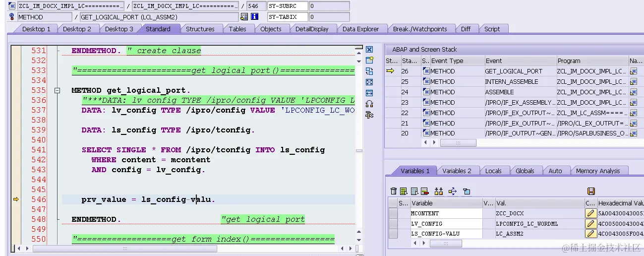Click the icon left of the info icon
The width and height of the screenshot is (644, 256).
pos(244,16)
